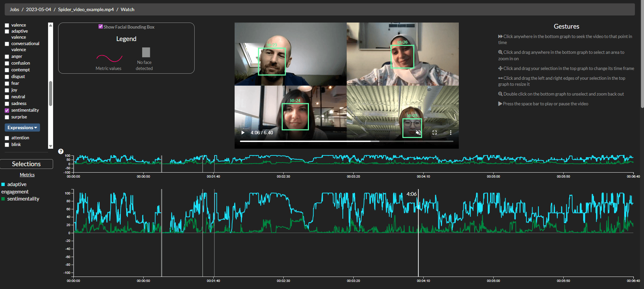Enable the surprise checkbox
Viewport: 644px width, 289px height.
click(x=7, y=117)
